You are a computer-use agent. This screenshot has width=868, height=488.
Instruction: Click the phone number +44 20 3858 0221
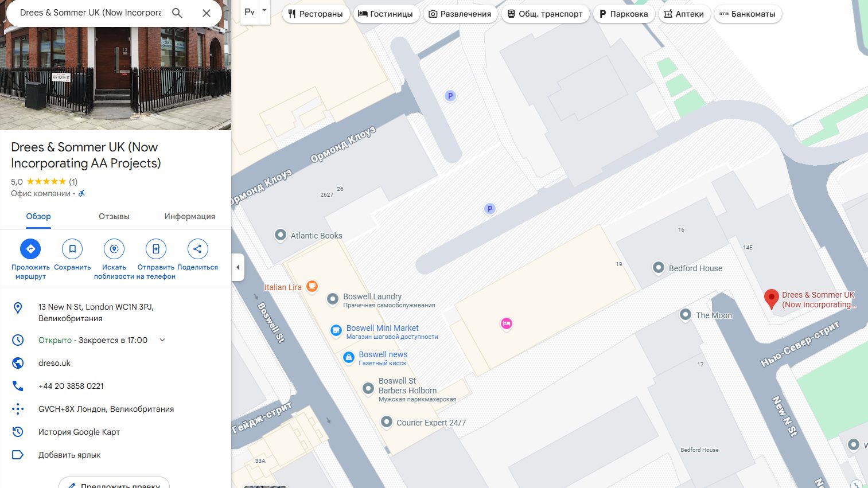pos(71,386)
